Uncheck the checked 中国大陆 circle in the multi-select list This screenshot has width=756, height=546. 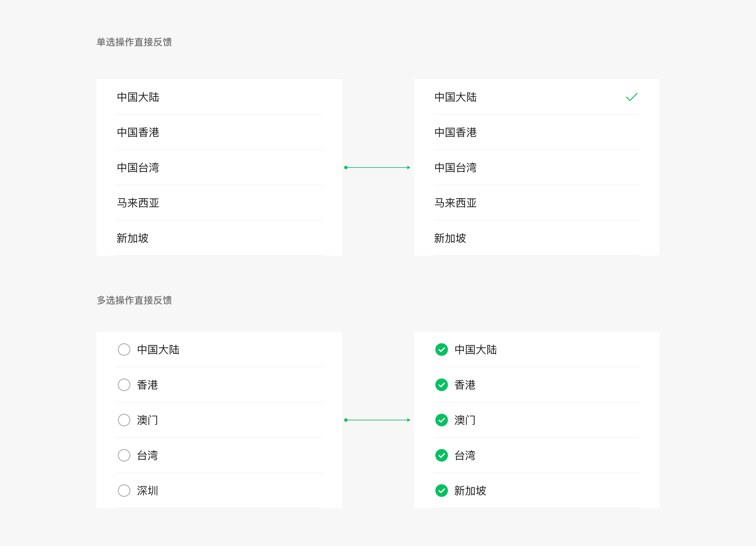click(x=441, y=350)
